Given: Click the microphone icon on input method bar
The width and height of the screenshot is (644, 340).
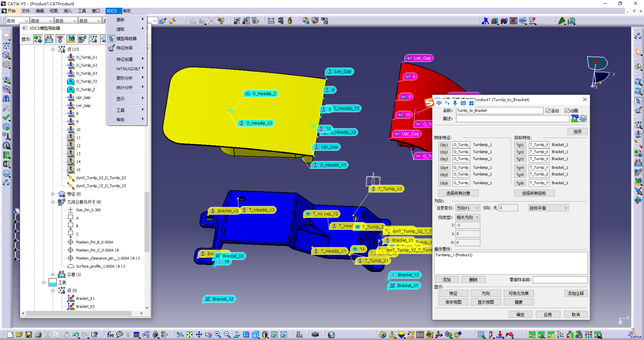Looking at the screenshot, I should pos(455,103).
